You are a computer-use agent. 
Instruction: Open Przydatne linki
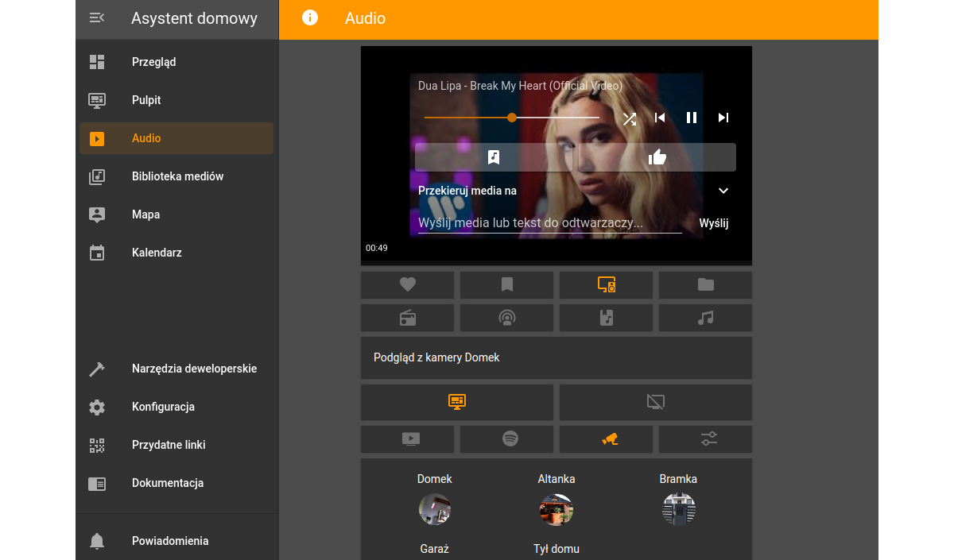(176, 445)
